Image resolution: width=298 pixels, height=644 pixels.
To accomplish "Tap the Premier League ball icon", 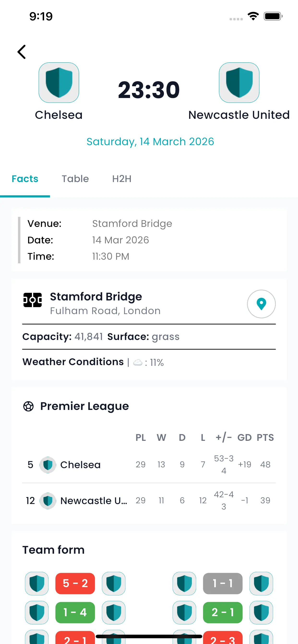I will pyautogui.click(x=28, y=406).
